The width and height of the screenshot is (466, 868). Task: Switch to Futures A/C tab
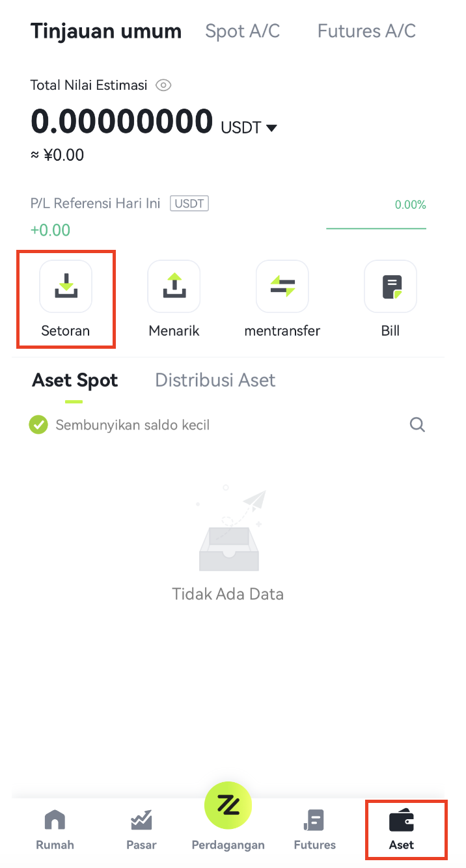coord(366,31)
